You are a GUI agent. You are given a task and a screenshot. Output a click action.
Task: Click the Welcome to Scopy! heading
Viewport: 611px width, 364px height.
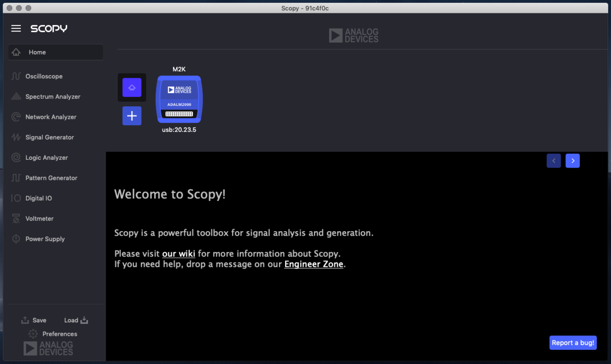click(x=170, y=194)
